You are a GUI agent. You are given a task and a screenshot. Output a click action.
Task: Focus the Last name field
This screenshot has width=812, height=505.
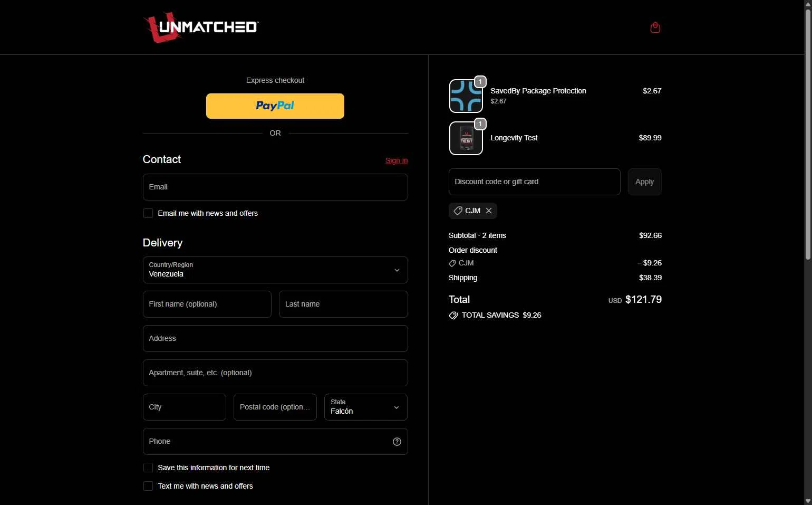[343, 304]
